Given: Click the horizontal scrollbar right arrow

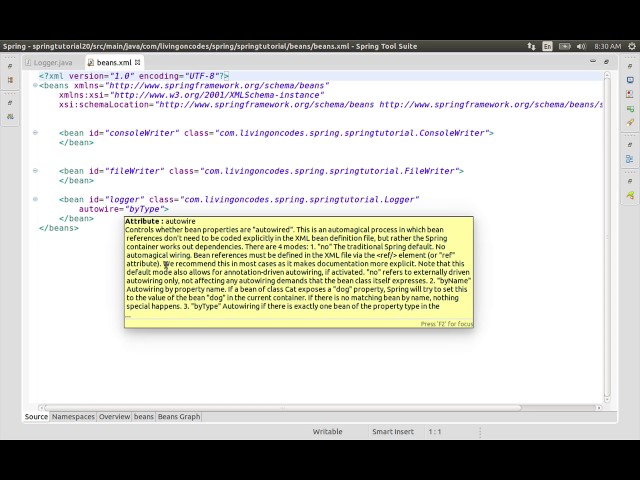Looking at the screenshot, I should 599,408.
